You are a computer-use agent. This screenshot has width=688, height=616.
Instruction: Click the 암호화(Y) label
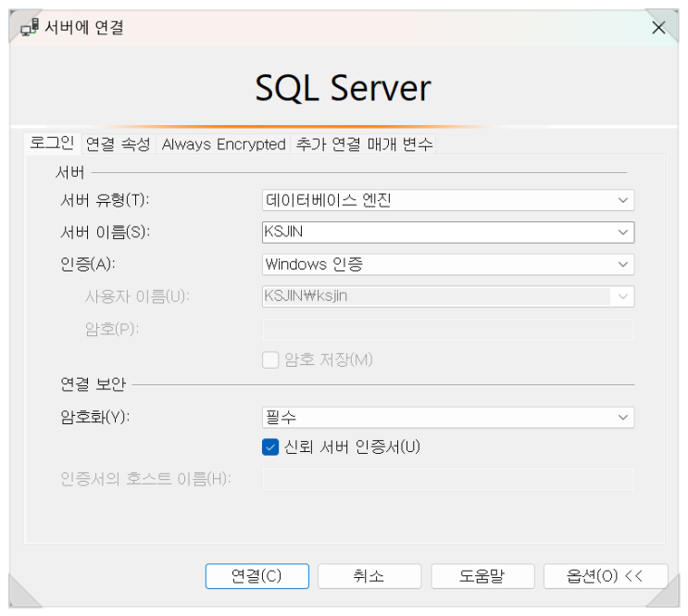(x=95, y=417)
